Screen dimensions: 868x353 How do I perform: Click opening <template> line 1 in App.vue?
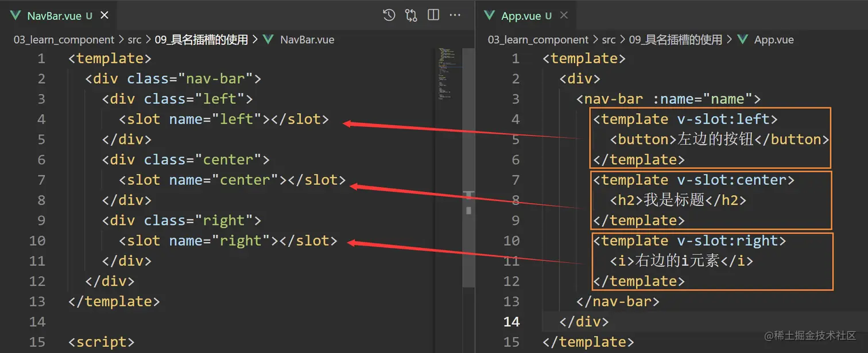coord(584,59)
